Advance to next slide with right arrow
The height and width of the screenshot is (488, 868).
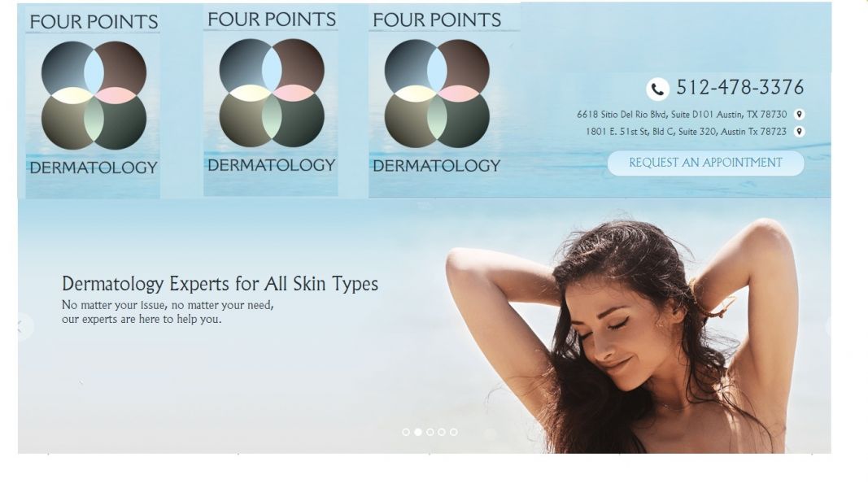coord(829,326)
